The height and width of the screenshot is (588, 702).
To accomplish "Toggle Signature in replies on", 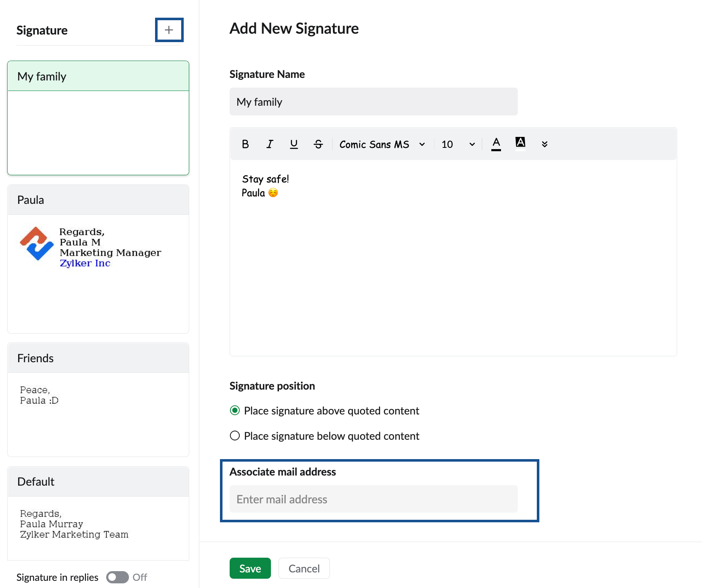I will [117, 577].
